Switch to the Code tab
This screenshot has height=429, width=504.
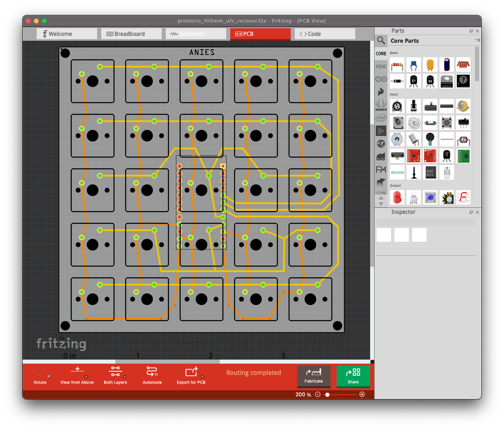(x=327, y=34)
